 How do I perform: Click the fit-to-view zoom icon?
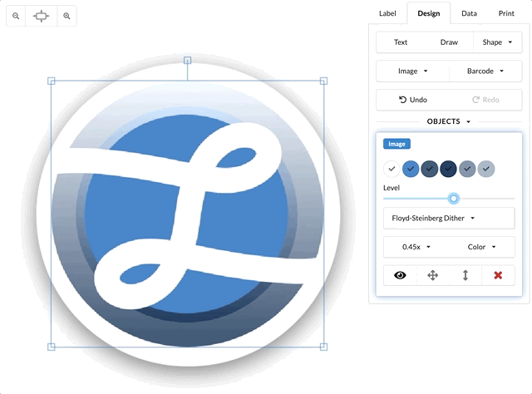(42, 16)
